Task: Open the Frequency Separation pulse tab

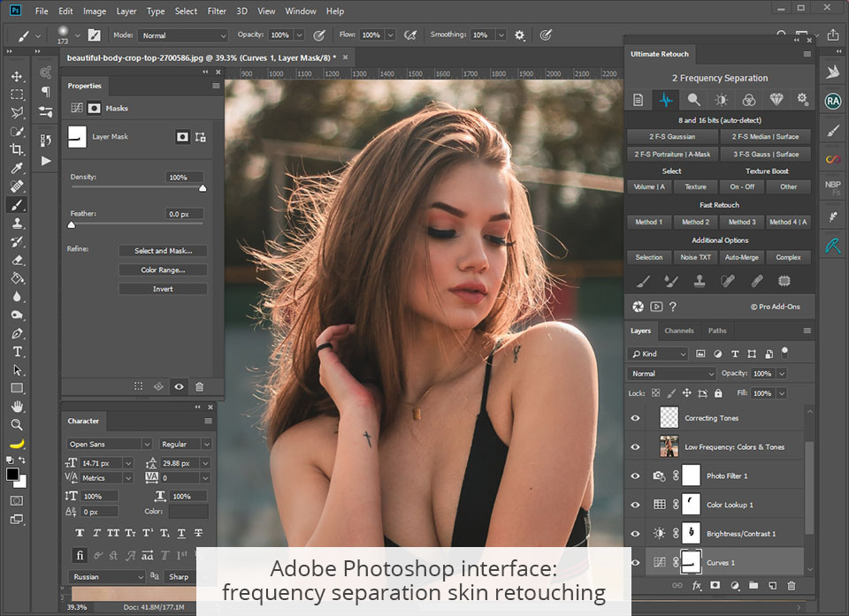Action: click(x=666, y=100)
